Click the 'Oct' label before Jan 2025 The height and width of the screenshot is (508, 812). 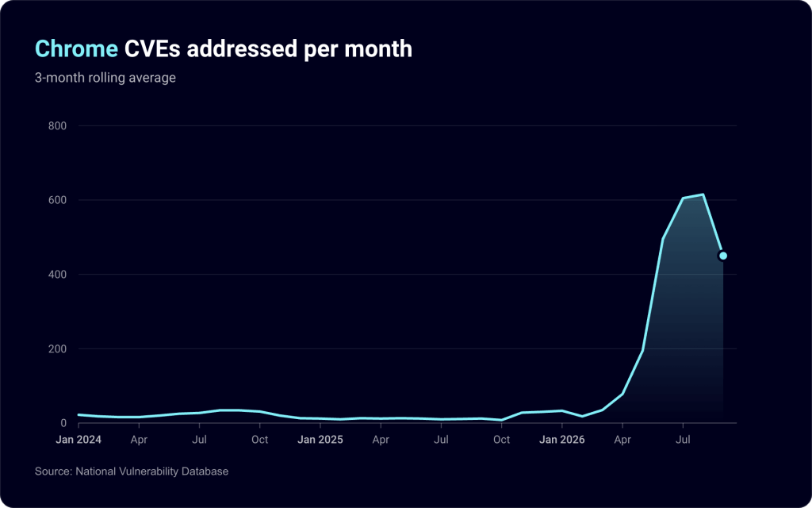(x=260, y=440)
